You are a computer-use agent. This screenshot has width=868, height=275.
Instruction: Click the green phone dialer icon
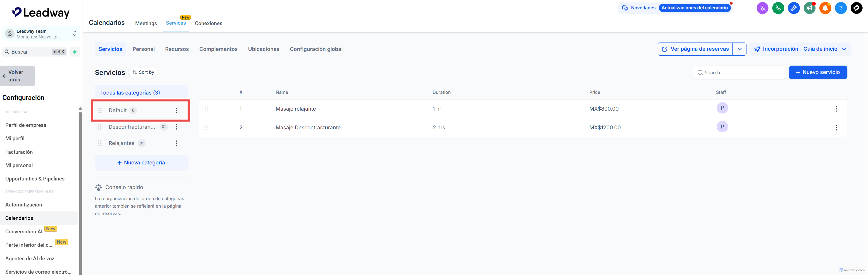[x=778, y=8]
